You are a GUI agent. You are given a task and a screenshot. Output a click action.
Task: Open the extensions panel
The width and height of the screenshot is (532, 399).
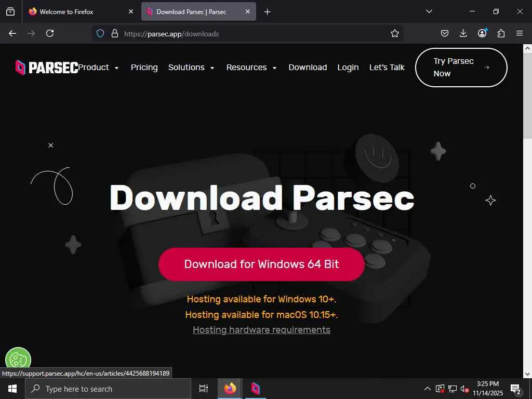(x=501, y=33)
